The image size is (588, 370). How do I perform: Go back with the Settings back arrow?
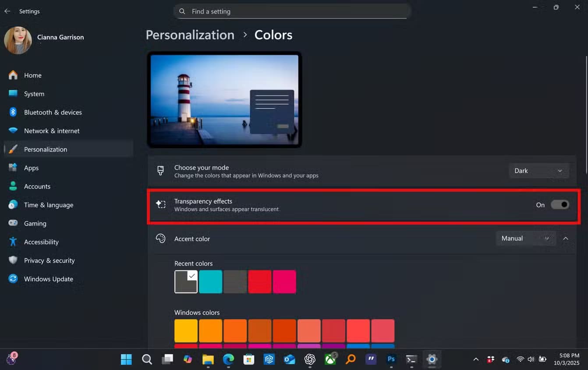pyautogui.click(x=7, y=11)
